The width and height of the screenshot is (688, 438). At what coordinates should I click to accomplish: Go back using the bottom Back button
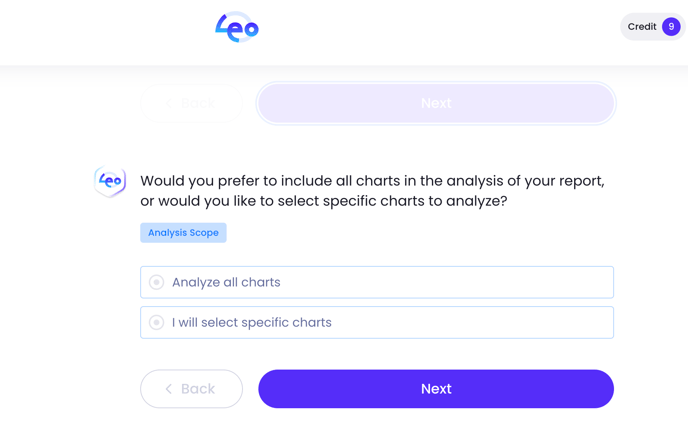191,389
